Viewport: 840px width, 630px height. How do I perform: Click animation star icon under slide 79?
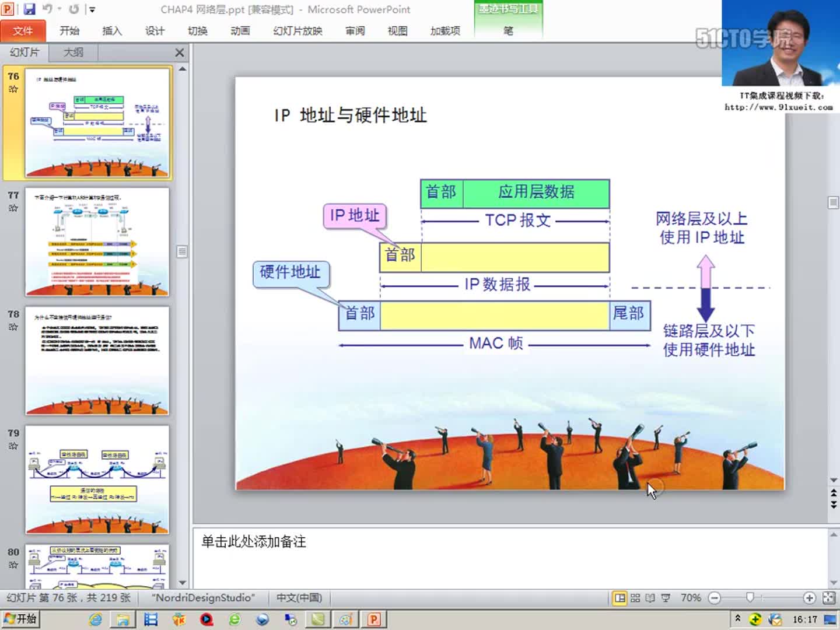[x=13, y=446]
